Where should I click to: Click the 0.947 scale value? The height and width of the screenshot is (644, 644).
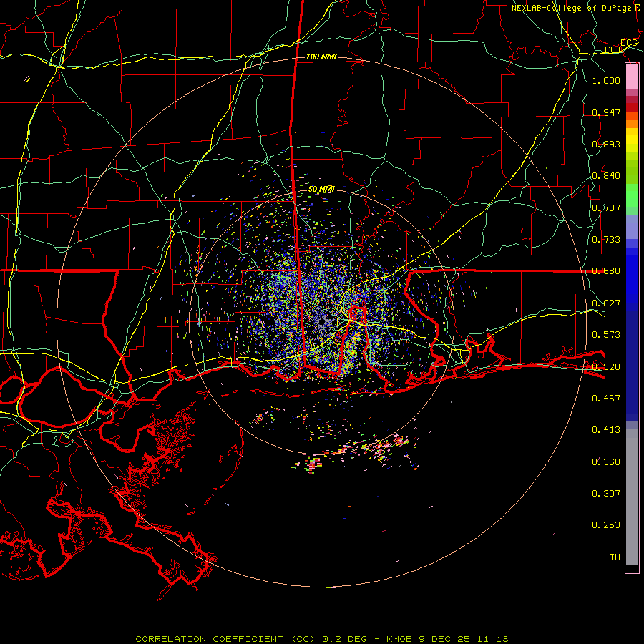pyautogui.click(x=606, y=112)
